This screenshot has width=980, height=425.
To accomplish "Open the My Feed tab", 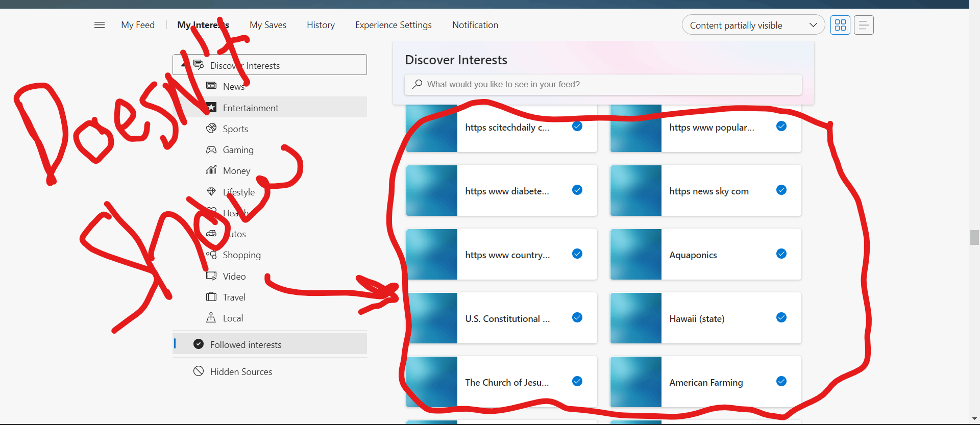I will pos(138,25).
